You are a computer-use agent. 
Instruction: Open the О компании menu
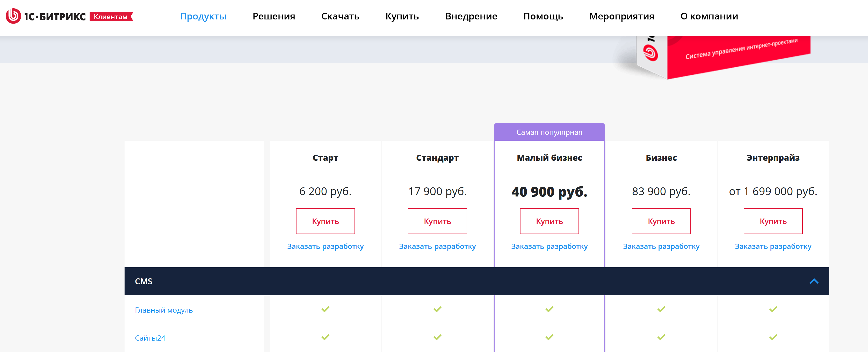coord(709,16)
